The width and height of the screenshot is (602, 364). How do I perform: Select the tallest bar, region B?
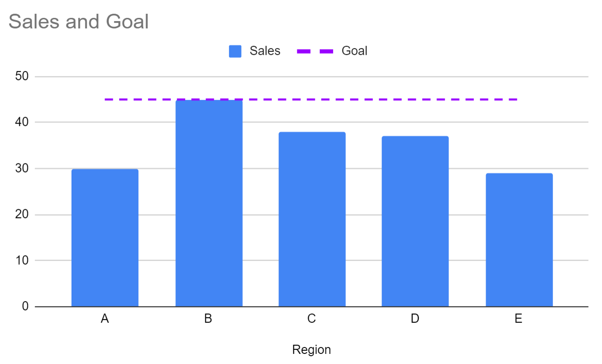209,204
